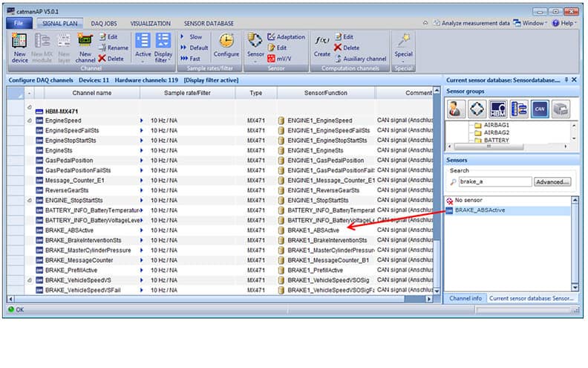588x368 pixels.
Task: Click the New device icon
Action: (x=19, y=48)
